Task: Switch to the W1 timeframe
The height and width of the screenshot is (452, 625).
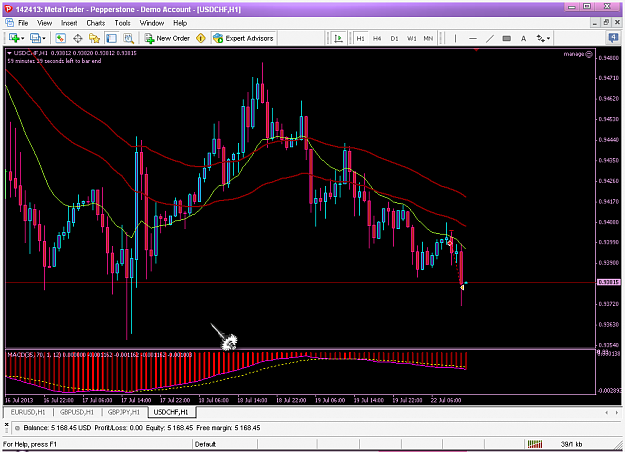Action: 411,38
